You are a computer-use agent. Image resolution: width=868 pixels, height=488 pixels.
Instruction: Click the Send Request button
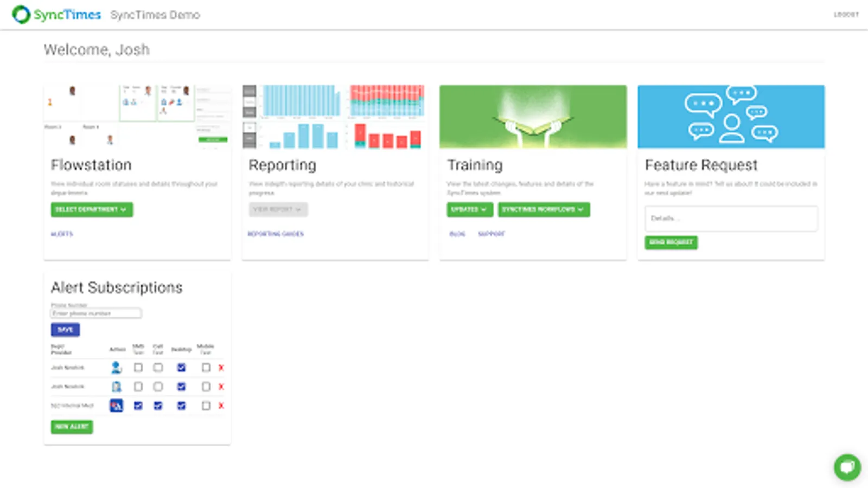671,242
